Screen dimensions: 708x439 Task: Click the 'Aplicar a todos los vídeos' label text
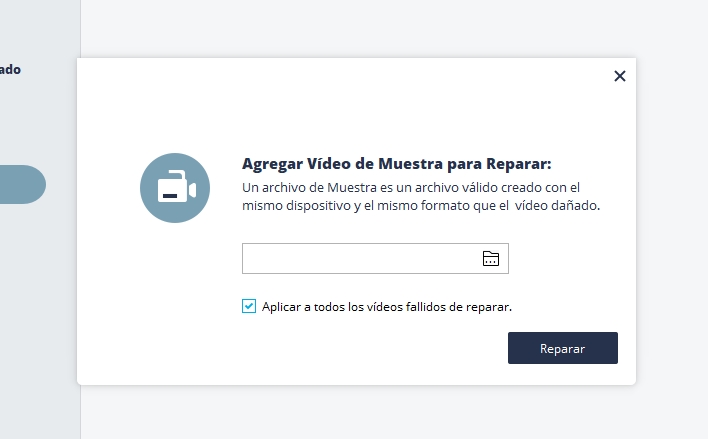(386, 307)
